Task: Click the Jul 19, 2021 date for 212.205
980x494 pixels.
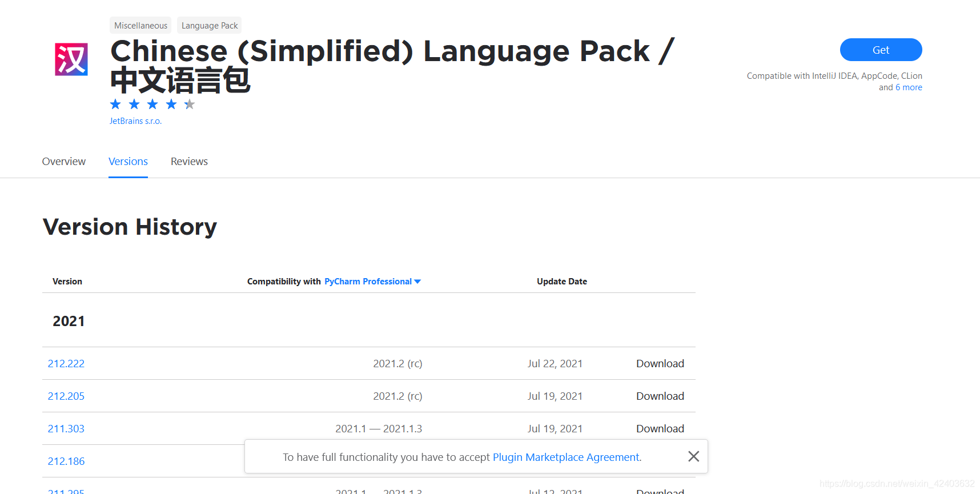Action: [x=555, y=396]
